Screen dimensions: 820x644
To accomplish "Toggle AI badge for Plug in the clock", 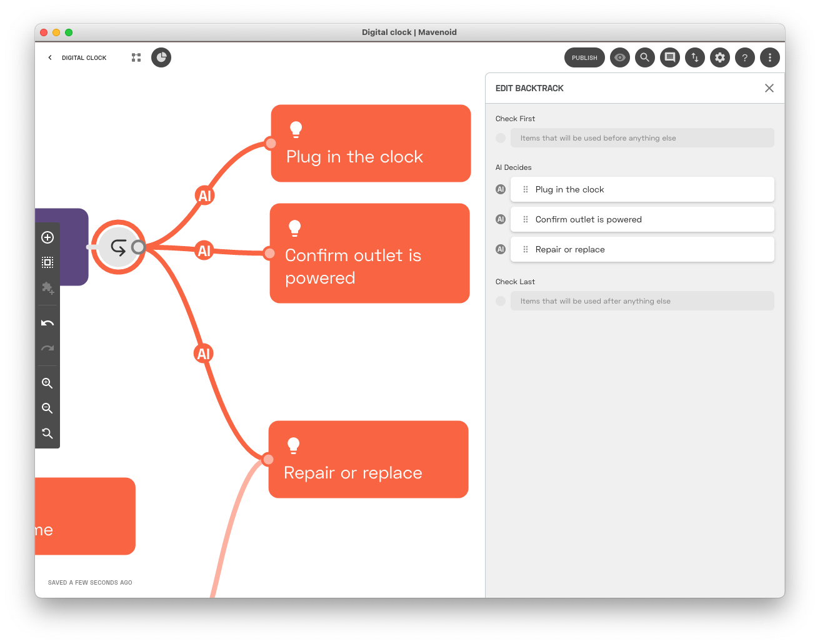I will (x=501, y=189).
